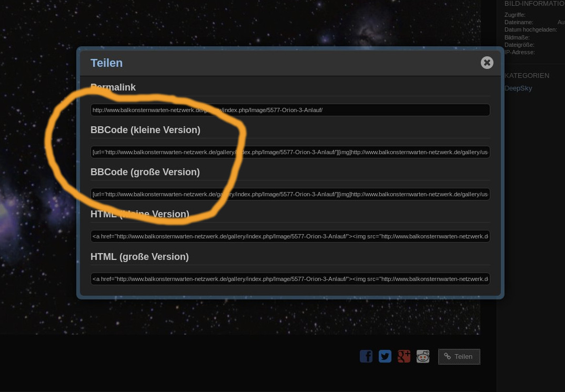Click the Google+ share icon
Viewport: 565px width, 392px height.
coord(404,356)
